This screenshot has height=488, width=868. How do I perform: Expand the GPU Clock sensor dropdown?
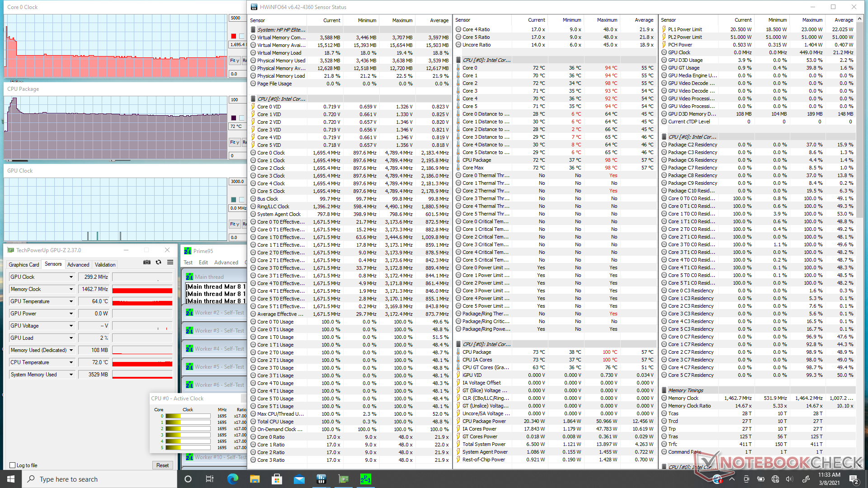[x=71, y=277]
